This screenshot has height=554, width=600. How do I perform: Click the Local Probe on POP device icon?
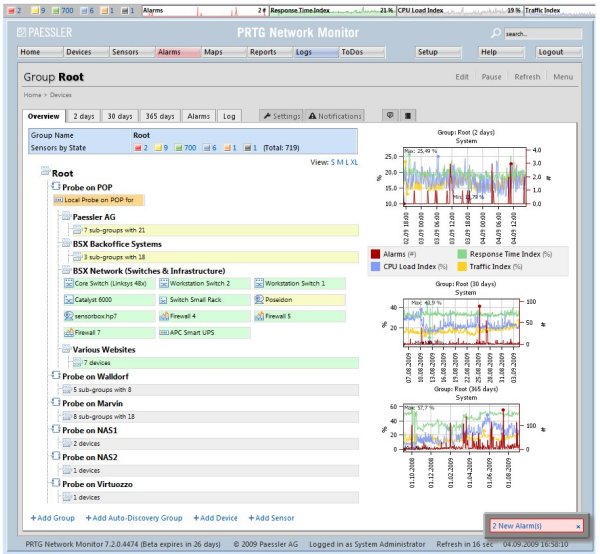(x=59, y=200)
